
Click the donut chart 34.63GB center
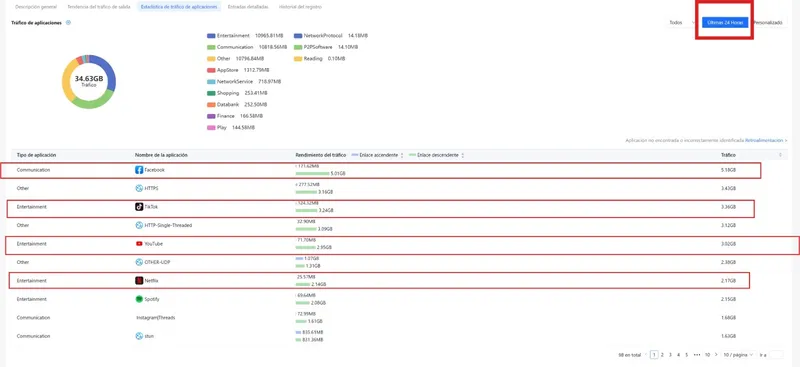click(89, 81)
